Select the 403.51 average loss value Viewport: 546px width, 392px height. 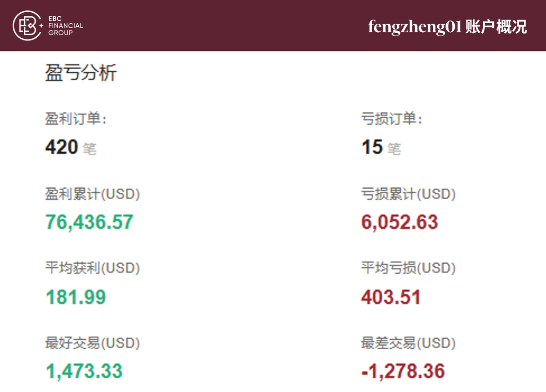point(391,297)
